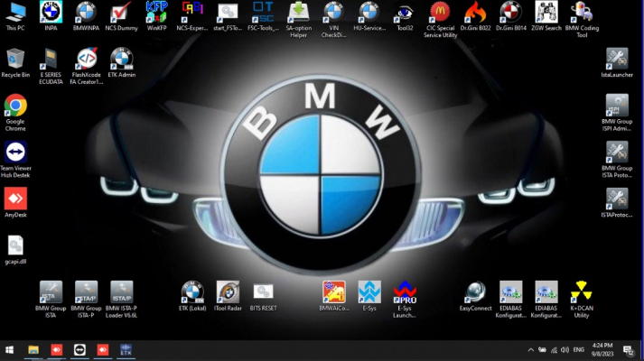Screen dimensions: 644x361
Task: Open the EasyConnect shortcut
Action: point(475,292)
